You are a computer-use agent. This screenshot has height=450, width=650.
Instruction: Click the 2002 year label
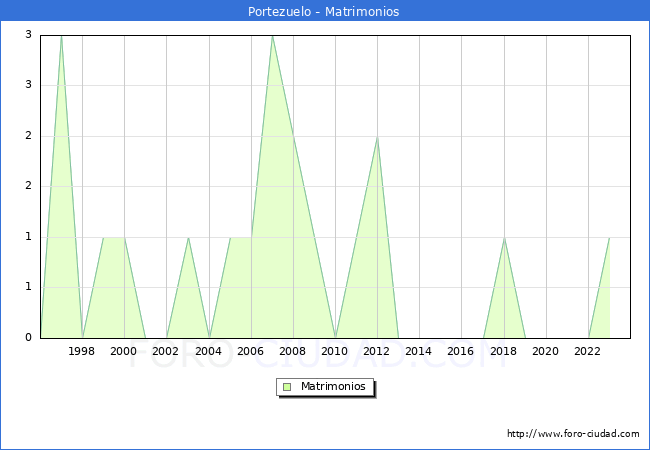[166, 351]
